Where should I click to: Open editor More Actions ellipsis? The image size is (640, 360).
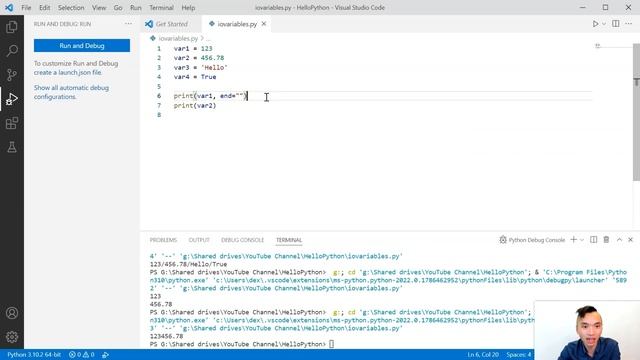(x=629, y=24)
